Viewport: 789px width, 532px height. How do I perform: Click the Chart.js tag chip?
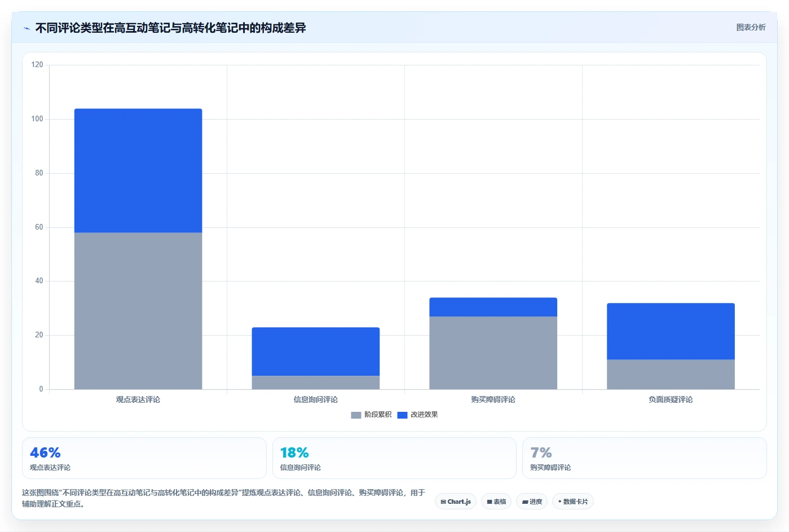click(456, 502)
